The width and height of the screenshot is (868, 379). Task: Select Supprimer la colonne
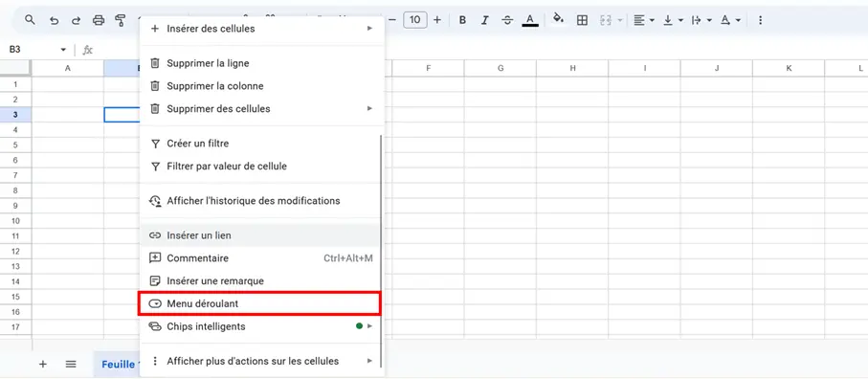(x=261, y=86)
